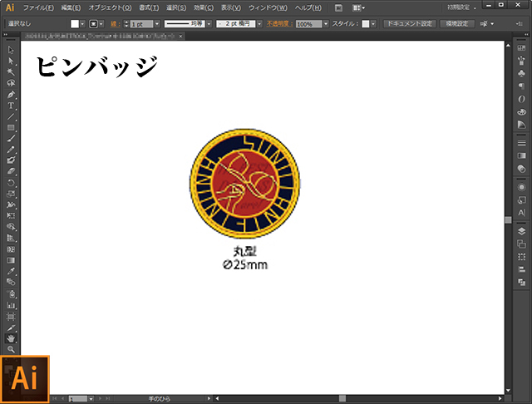
Task: Open the ウィンドウ(W) menu
Action: click(x=268, y=7)
